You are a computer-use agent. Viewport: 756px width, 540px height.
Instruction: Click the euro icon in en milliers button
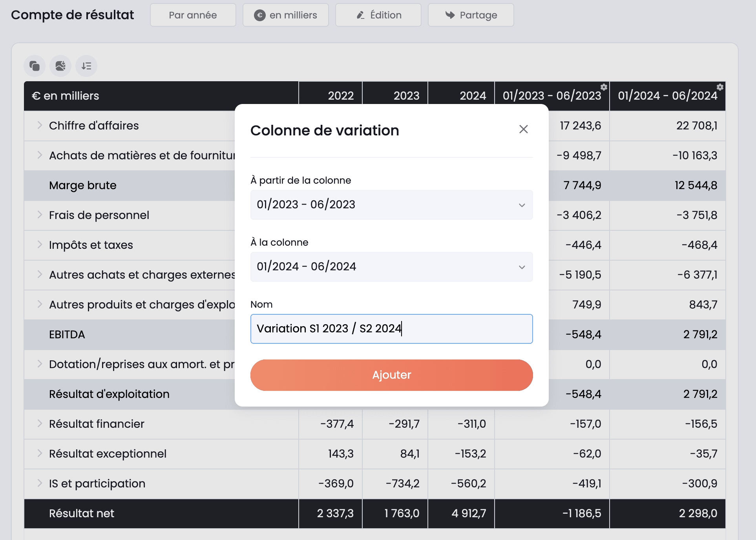[260, 15]
